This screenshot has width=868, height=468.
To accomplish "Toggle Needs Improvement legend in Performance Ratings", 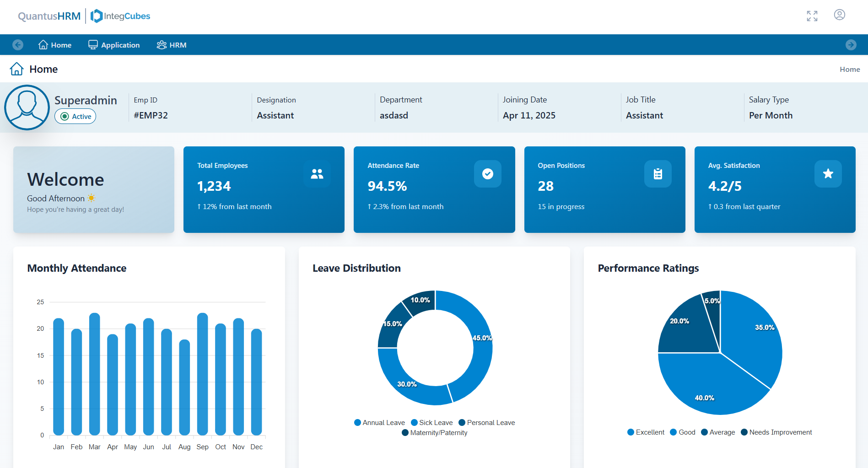I will coord(776,432).
